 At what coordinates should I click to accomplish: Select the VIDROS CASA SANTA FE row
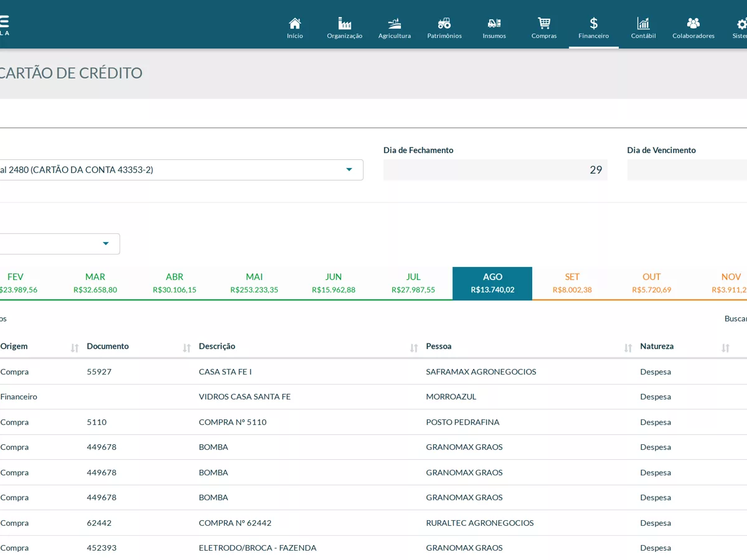(x=374, y=396)
